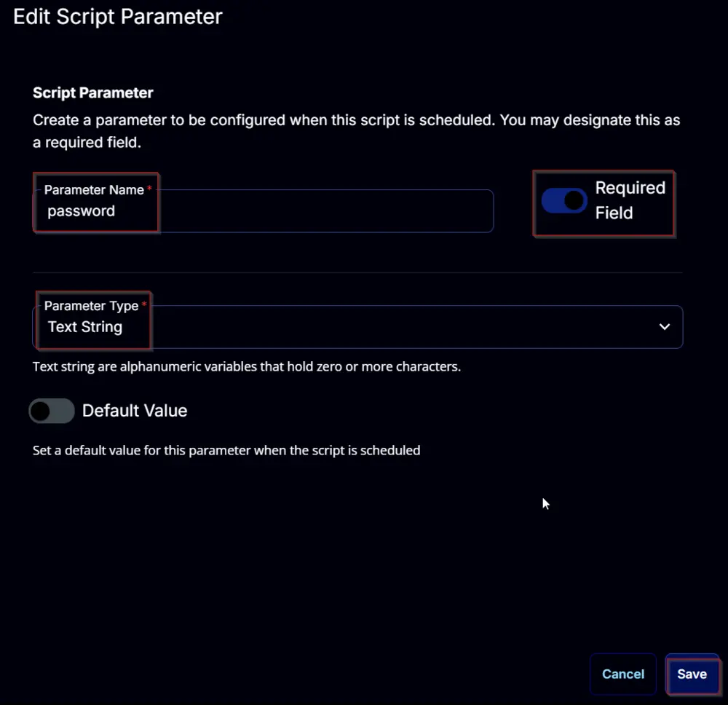Image resolution: width=728 pixels, height=705 pixels.
Task: Click the 'Required Field' label text
Action: (630, 200)
